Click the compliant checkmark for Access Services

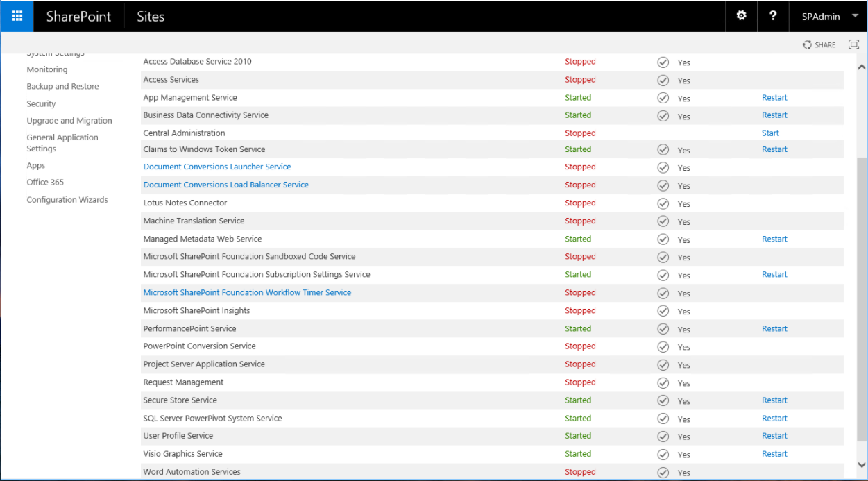pyautogui.click(x=663, y=79)
